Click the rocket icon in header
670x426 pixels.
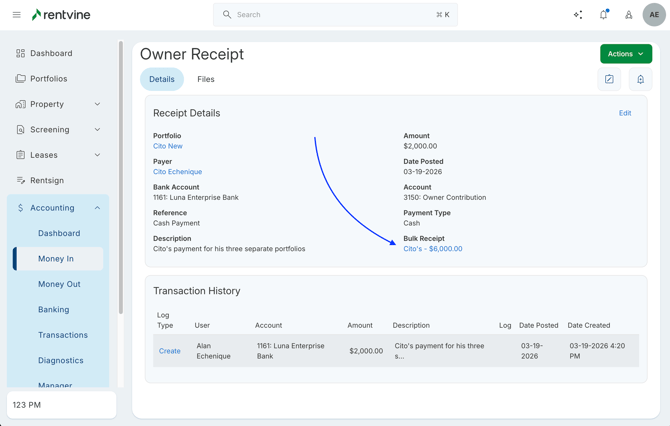pyautogui.click(x=628, y=15)
